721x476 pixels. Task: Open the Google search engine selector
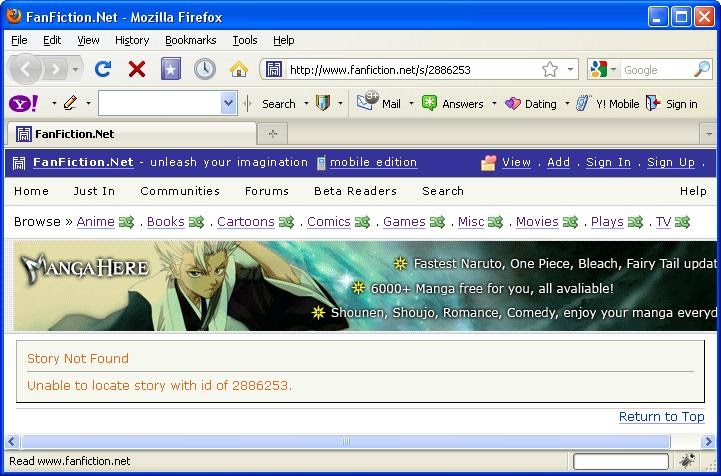tap(602, 70)
